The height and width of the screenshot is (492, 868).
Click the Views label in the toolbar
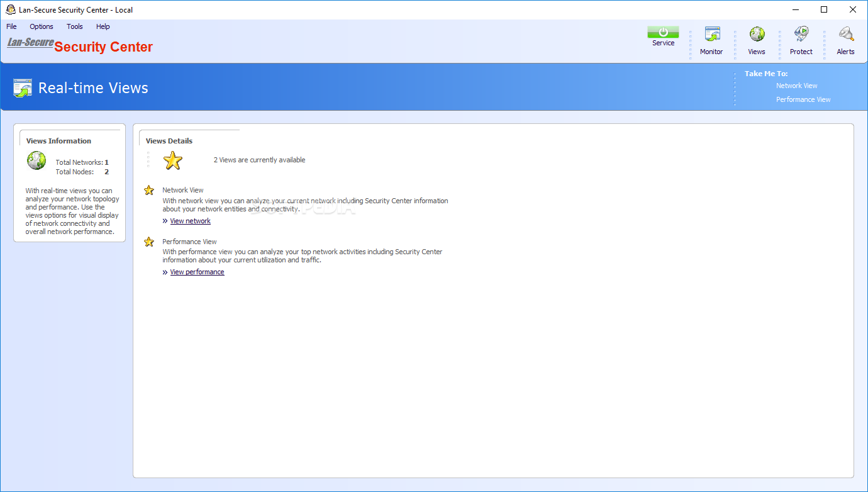click(757, 52)
